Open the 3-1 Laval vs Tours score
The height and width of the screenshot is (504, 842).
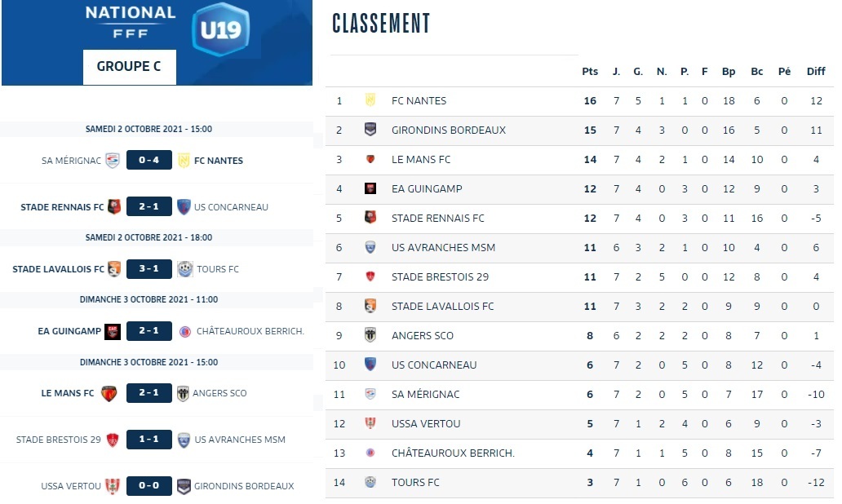tap(148, 269)
